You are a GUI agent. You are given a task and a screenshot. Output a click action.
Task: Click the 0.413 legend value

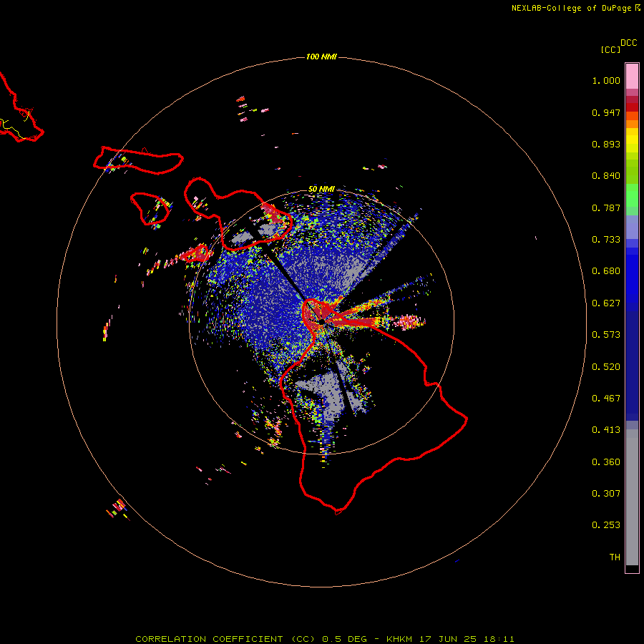click(606, 430)
